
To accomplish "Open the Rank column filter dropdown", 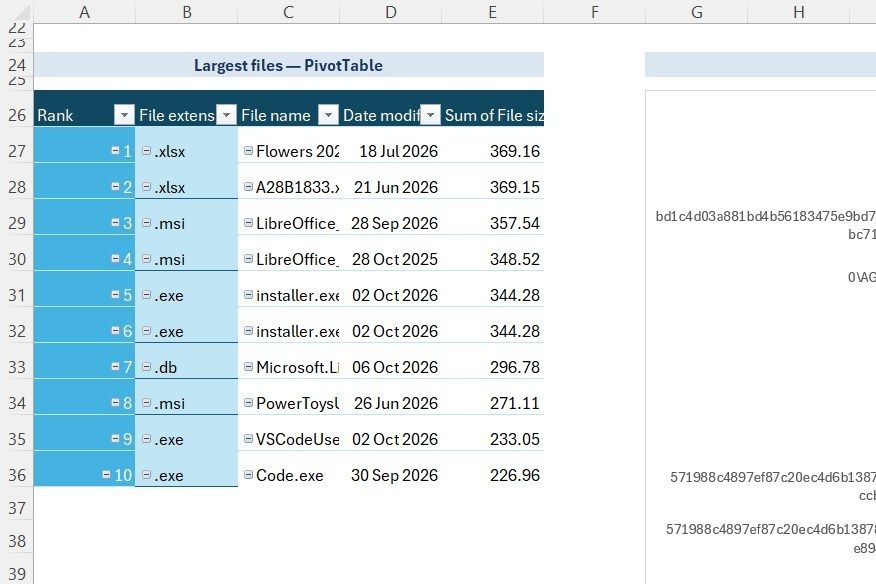I will pyautogui.click(x=124, y=115).
